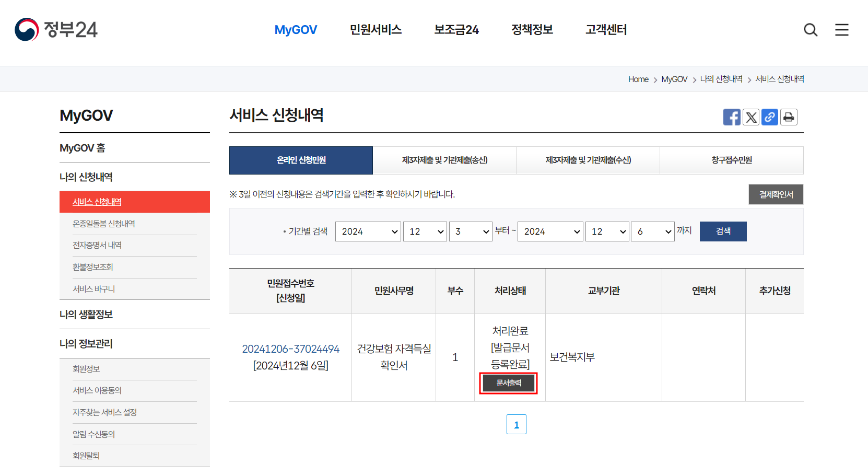Click the 문서출력 print document button

(508, 383)
